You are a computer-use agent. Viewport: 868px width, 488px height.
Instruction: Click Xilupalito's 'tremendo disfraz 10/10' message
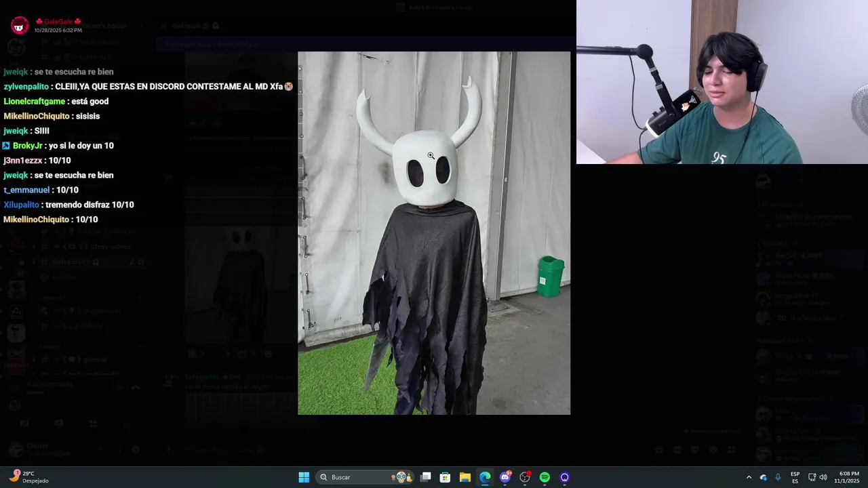pyautogui.click(x=90, y=205)
